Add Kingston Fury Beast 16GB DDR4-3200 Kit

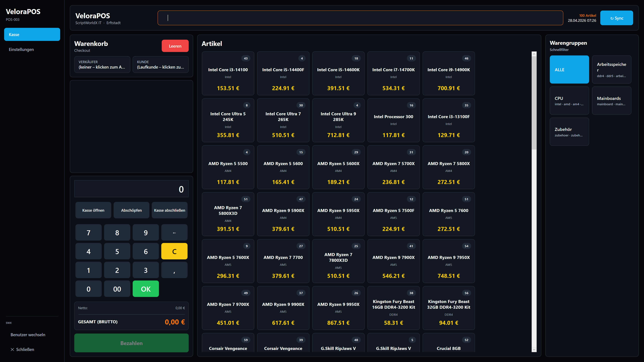tap(393, 308)
